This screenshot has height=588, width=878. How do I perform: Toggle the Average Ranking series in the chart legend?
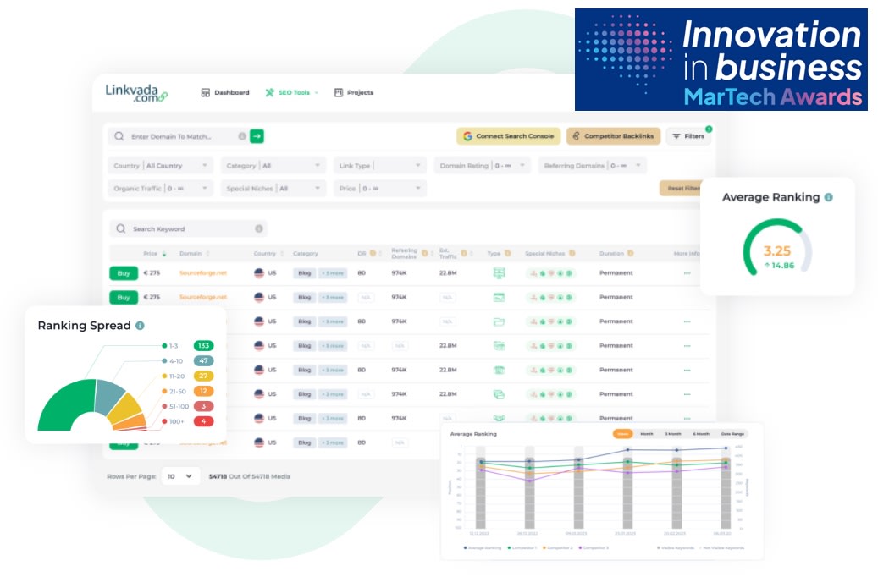pos(483,547)
